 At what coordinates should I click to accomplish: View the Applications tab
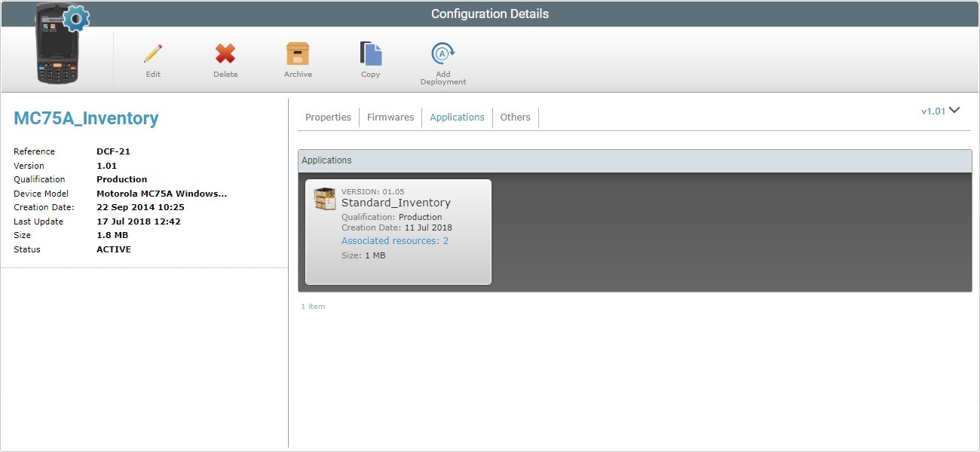[x=457, y=117]
